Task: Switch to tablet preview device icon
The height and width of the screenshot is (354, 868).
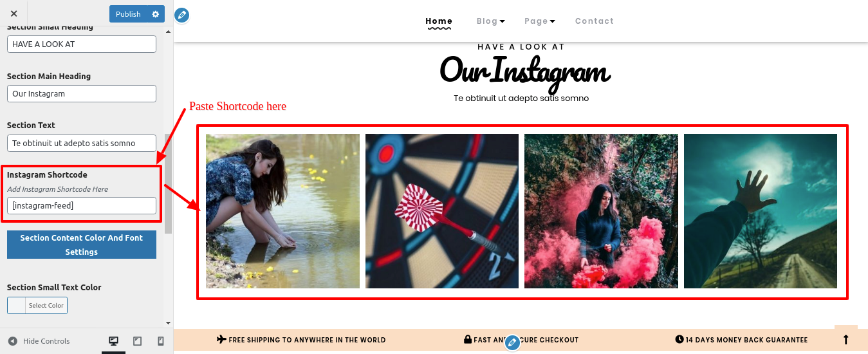Action: pyautogui.click(x=137, y=341)
